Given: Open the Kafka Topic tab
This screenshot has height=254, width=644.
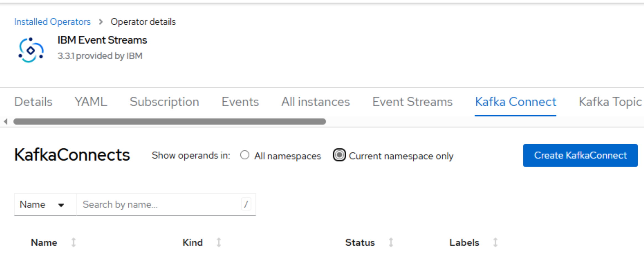Looking at the screenshot, I should (x=610, y=102).
